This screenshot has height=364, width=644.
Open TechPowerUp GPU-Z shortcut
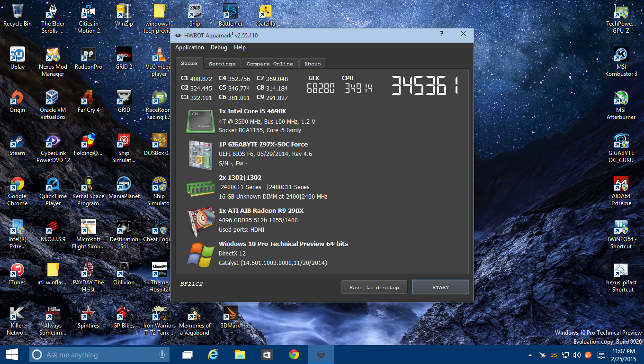621,19
